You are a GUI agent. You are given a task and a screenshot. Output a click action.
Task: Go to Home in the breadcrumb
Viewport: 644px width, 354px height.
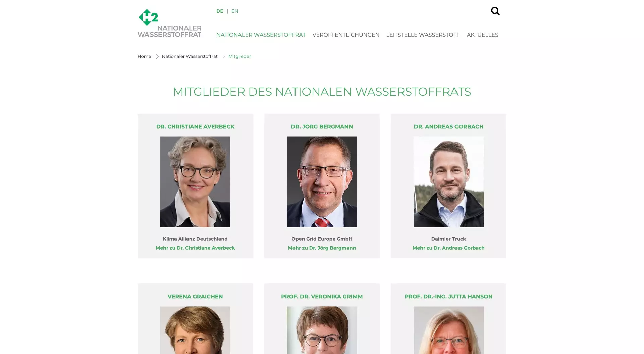(x=144, y=56)
